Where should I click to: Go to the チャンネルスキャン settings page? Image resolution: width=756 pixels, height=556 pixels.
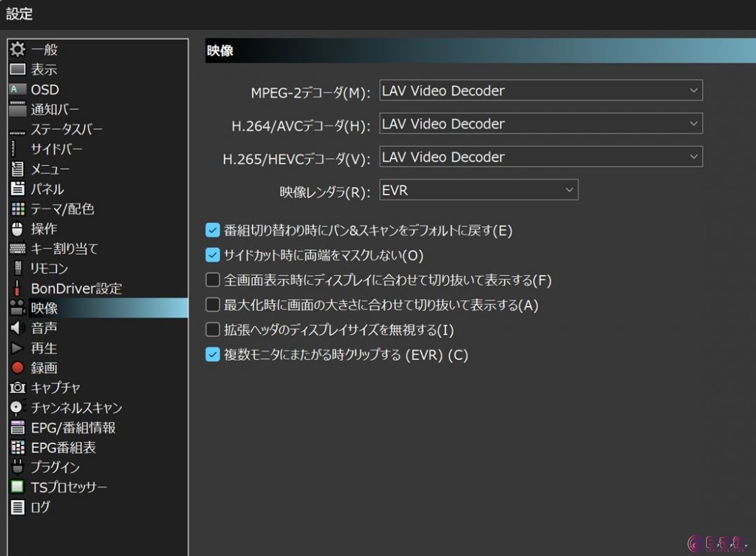tap(76, 408)
